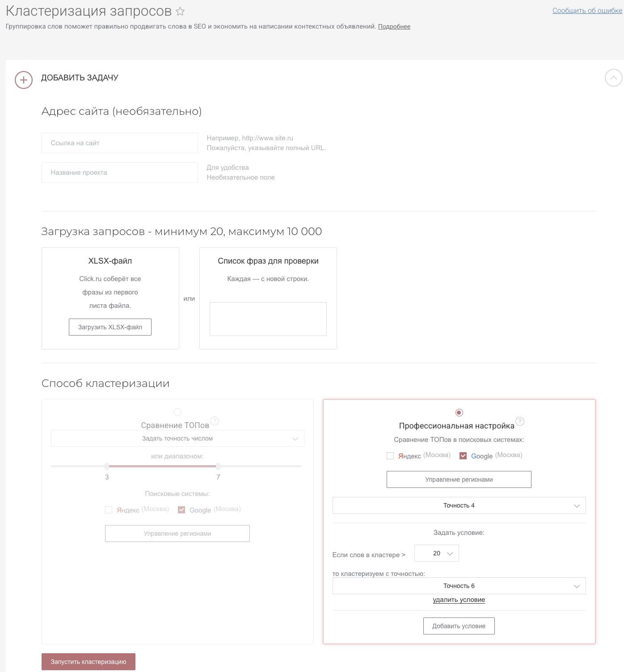Click Загрузить XLSX-файл button
624x672 pixels.
tap(110, 327)
